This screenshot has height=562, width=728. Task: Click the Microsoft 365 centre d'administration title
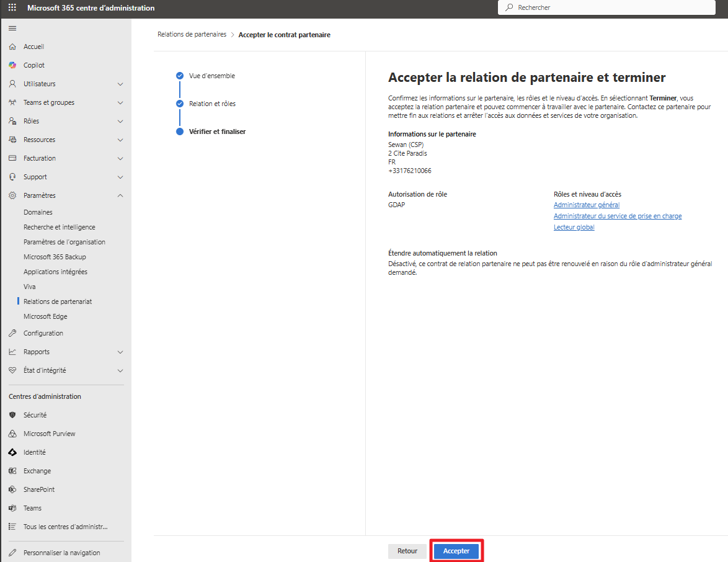pos(91,8)
